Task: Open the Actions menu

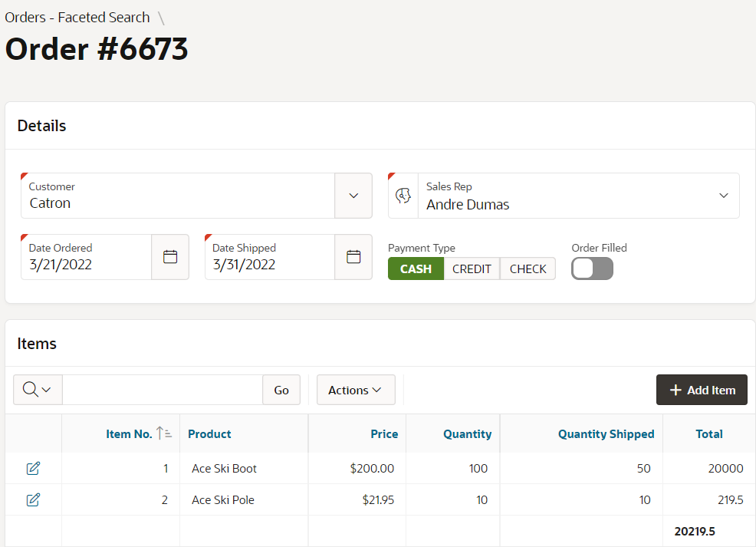Action: coord(356,390)
